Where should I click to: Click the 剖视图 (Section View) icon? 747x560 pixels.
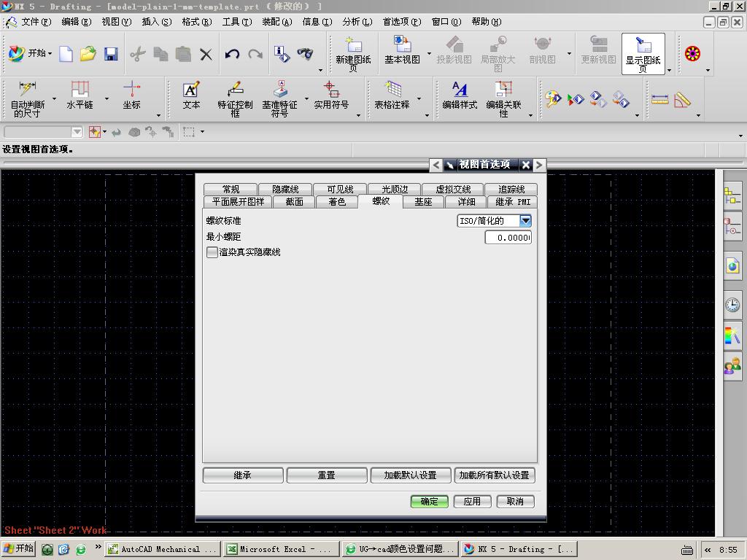543,51
